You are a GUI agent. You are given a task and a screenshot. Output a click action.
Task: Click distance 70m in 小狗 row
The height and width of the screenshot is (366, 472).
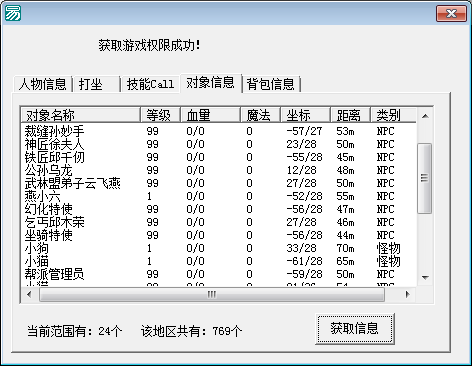345,248
